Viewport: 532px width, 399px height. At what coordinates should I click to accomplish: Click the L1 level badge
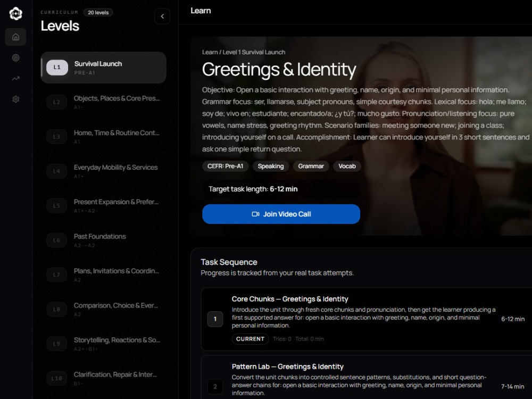point(57,68)
